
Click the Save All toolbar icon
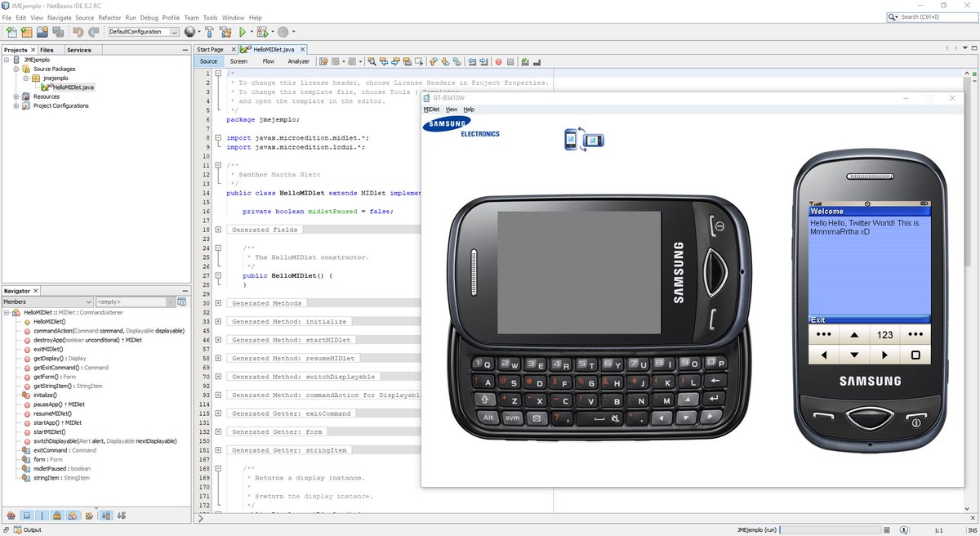click(58, 32)
